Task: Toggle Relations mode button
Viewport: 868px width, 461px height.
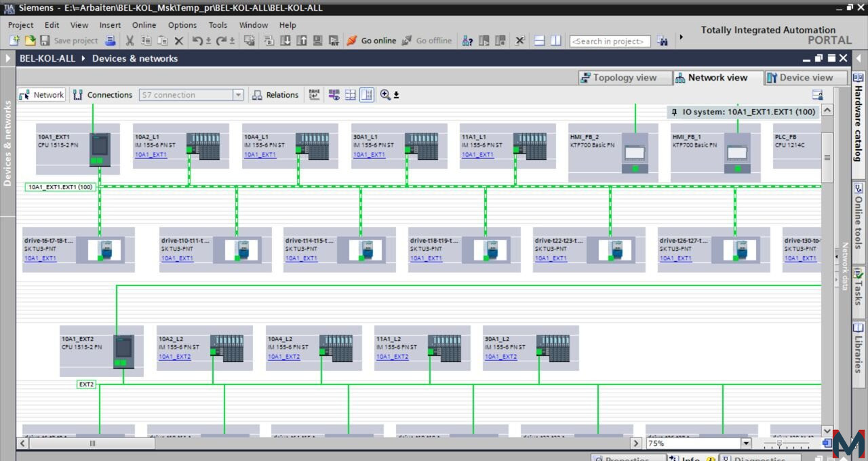Action: click(275, 95)
